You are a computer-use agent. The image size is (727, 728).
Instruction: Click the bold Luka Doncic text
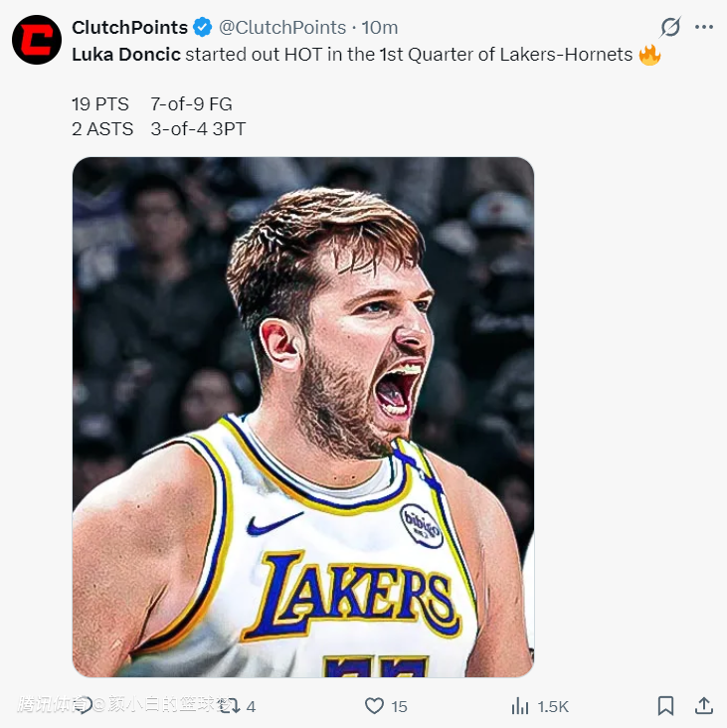tap(126, 55)
